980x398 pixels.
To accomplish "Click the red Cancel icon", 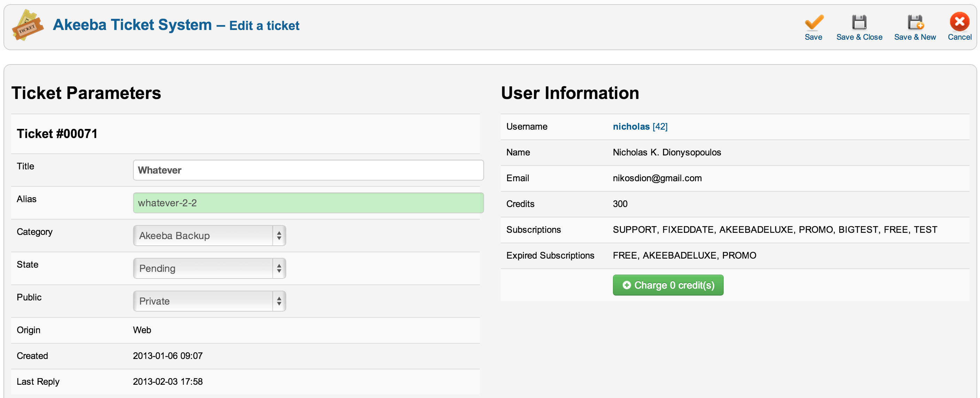I will 959,22.
